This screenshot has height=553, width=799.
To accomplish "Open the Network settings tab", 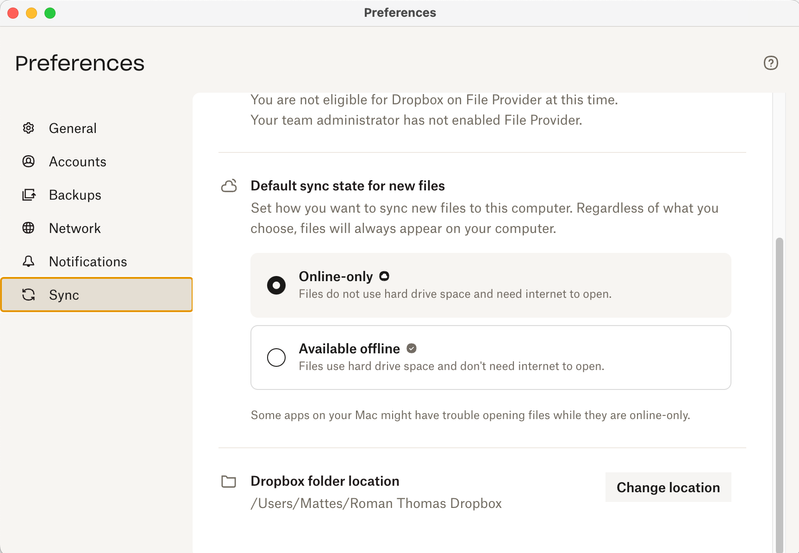I will (x=75, y=228).
